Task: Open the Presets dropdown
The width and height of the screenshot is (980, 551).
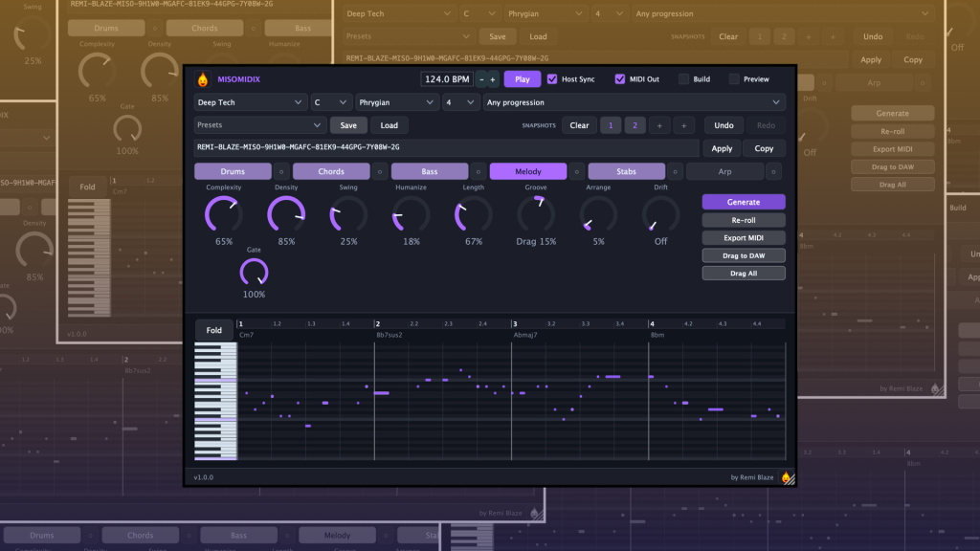Action: 259,125
